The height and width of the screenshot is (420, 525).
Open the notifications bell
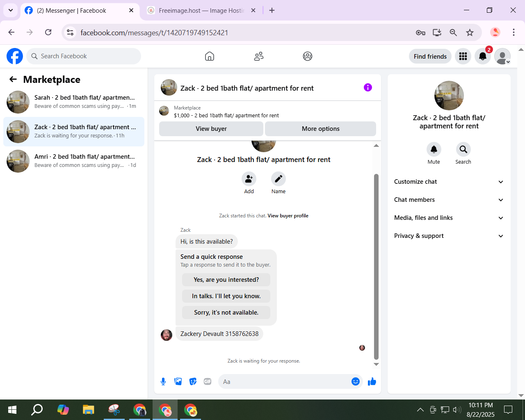tap(483, 56)
